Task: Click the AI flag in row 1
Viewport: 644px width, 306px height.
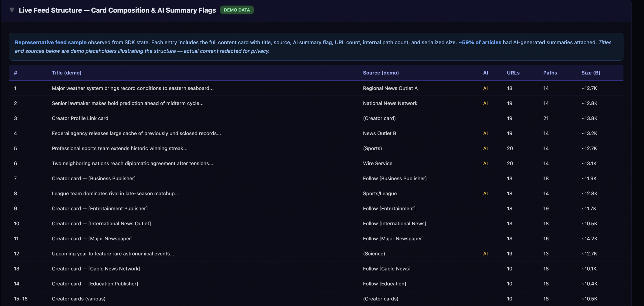Action: pos(485,88)
